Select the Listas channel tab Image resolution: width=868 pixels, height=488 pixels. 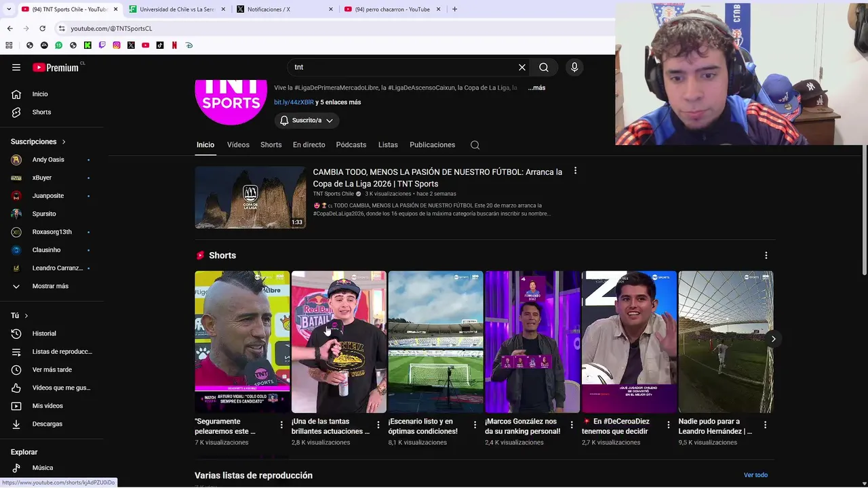tap(388, 145)
